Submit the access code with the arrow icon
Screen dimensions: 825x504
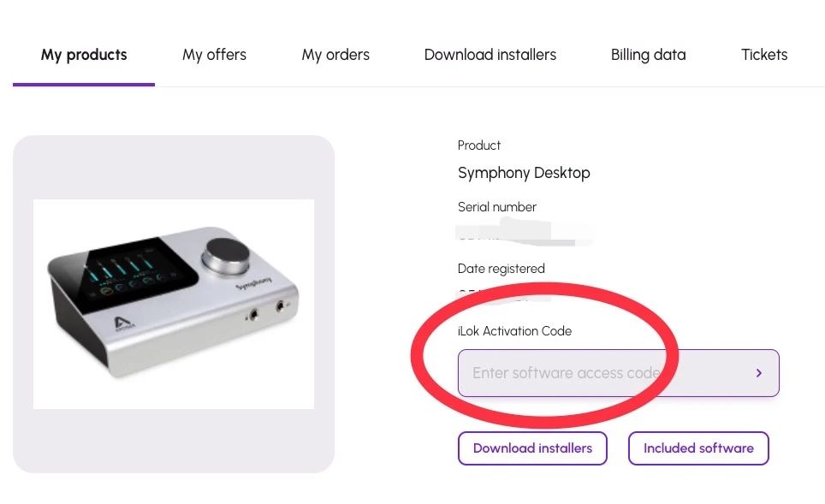pyautogui.click(x=758, y=373)
